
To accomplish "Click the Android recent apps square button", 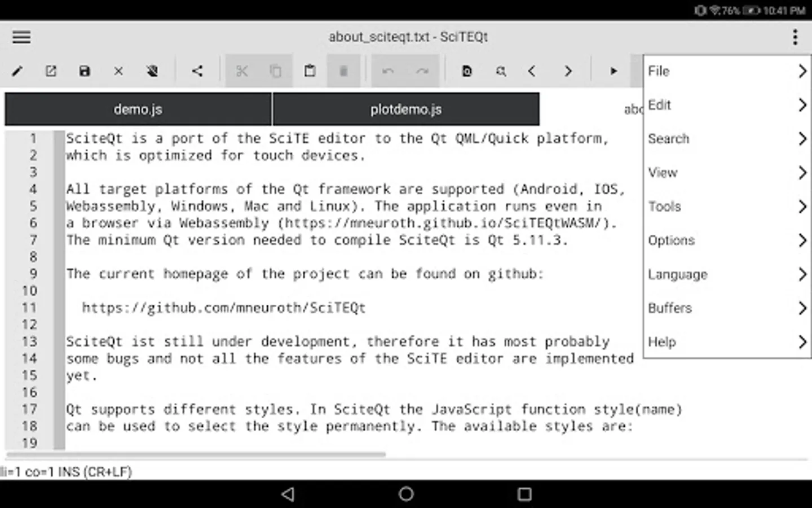I will click(524, 494).
